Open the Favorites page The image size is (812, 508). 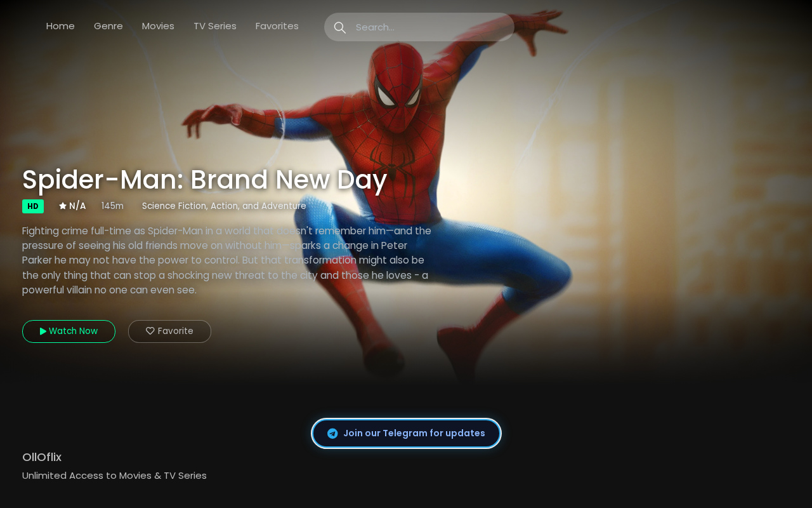[277, 26]
